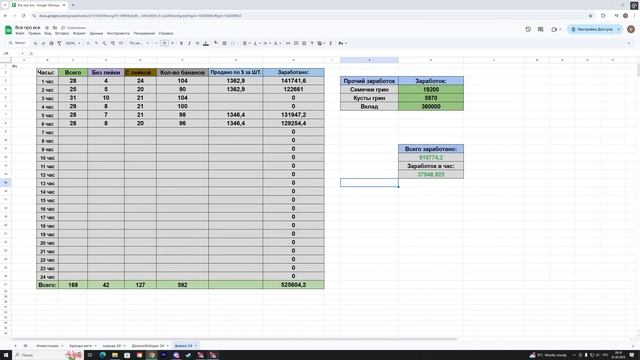
Task: Open the horizontal align dropdown
Action: [x=246, y=43]
